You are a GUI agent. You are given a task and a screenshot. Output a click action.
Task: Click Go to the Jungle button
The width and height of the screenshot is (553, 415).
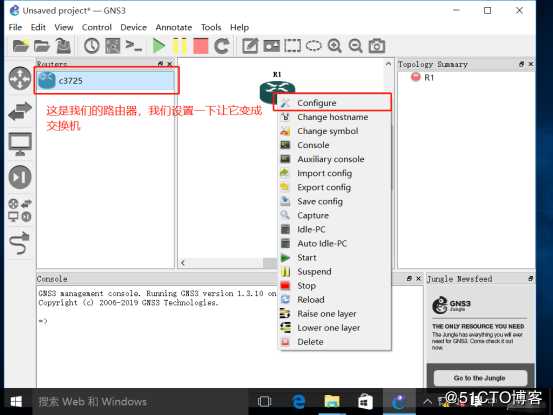tap(480, 378)
